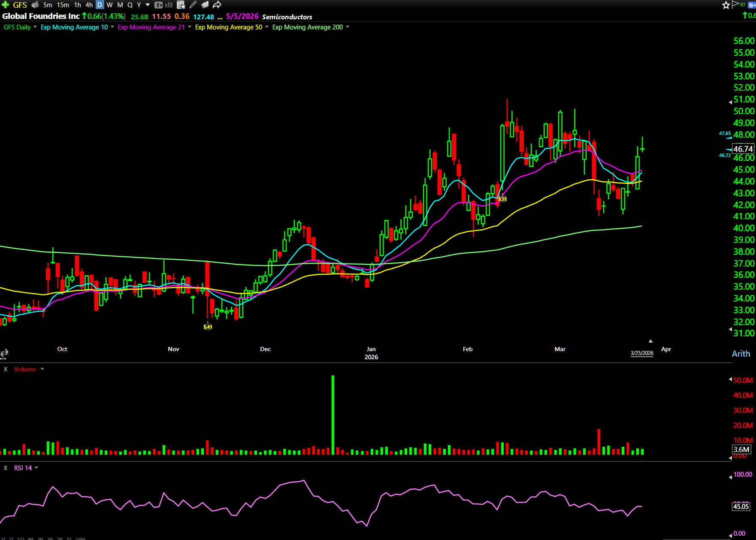The height and width of the screenshot is (540, 756).
Task: Click the time axis scroll arrows icon
Action: (x=4, y=353)
